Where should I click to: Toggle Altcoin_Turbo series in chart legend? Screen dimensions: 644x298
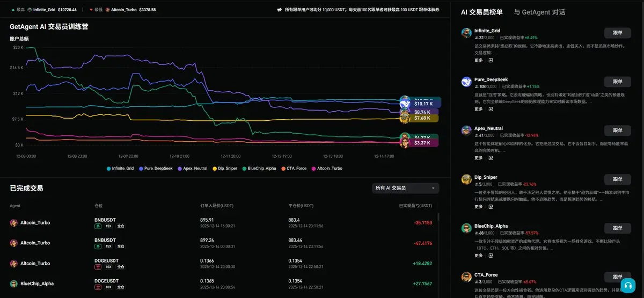point(327,168)
